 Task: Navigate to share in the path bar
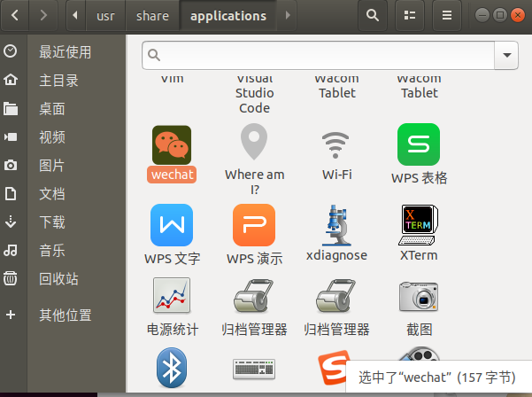pos(152,16)
